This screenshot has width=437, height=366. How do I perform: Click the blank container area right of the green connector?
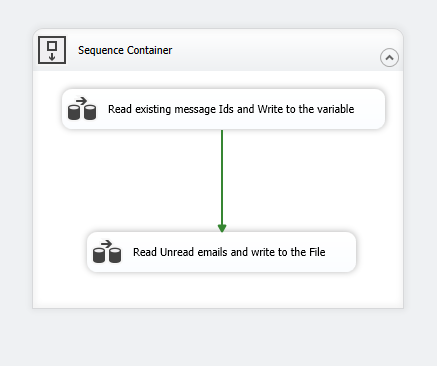pos(310,180)
